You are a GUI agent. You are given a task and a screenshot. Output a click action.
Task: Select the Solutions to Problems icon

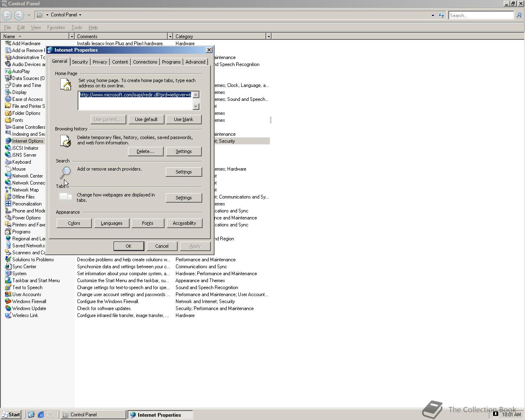pyautogui.click(x=8, y=260)
